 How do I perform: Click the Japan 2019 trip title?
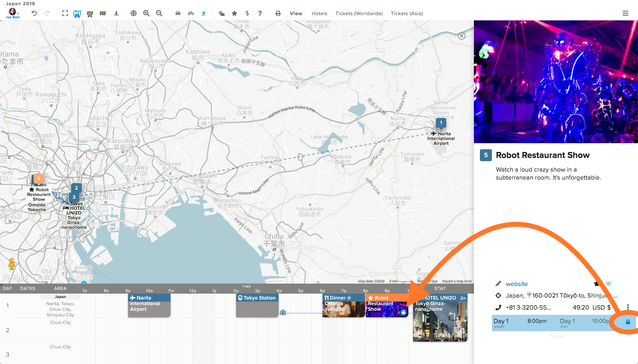[x=20, y=4]
